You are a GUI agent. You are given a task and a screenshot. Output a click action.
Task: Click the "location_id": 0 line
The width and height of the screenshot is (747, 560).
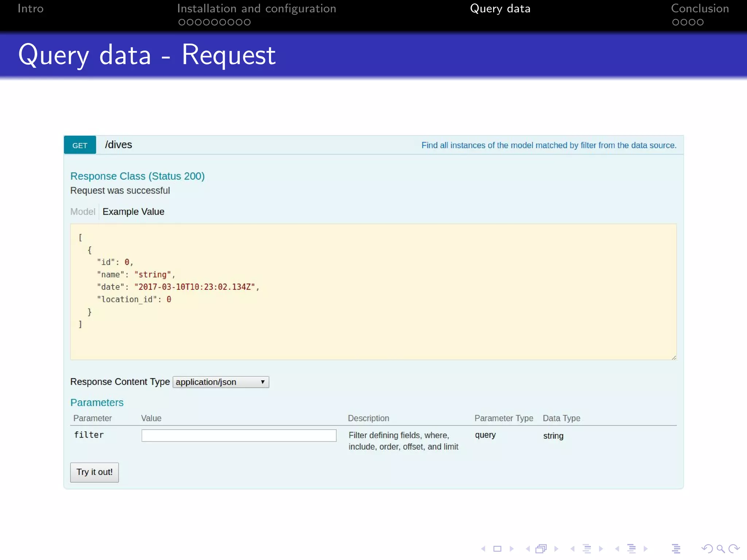coord(134,299)
